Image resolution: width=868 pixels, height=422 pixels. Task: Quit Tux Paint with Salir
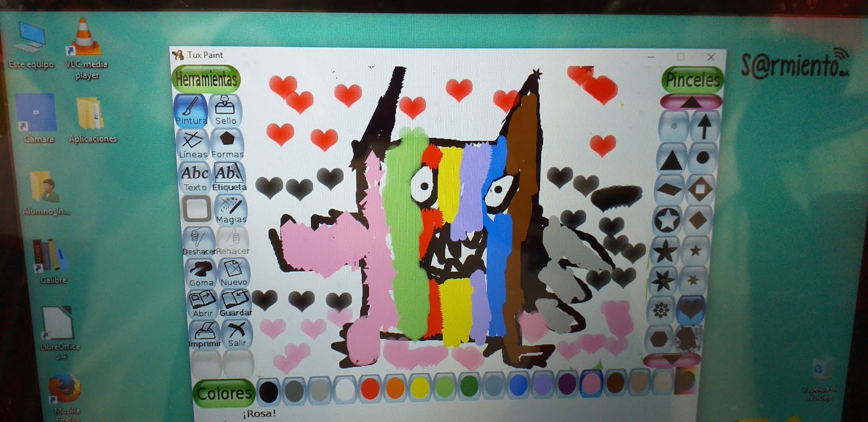[237, 334]
